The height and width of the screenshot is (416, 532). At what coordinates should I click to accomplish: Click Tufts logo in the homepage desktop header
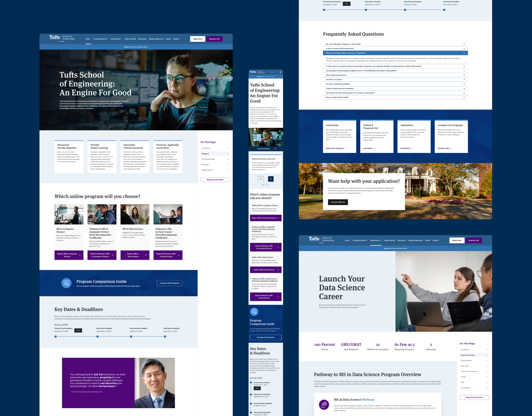(x=54, y=37)
